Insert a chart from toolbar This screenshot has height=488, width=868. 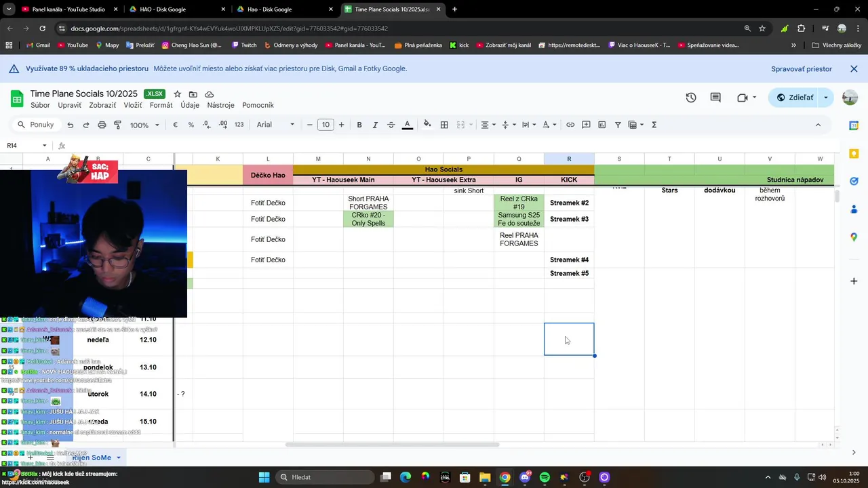click(602, 125)
